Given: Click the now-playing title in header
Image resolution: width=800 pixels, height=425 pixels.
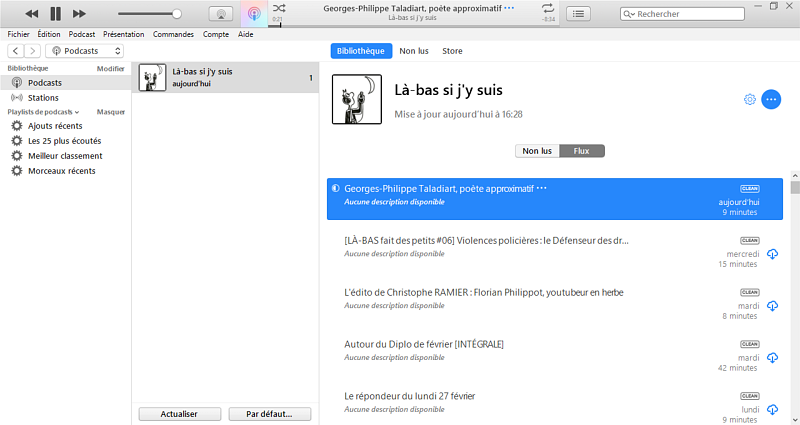Looking at the screenshot, I should (412, 8).
